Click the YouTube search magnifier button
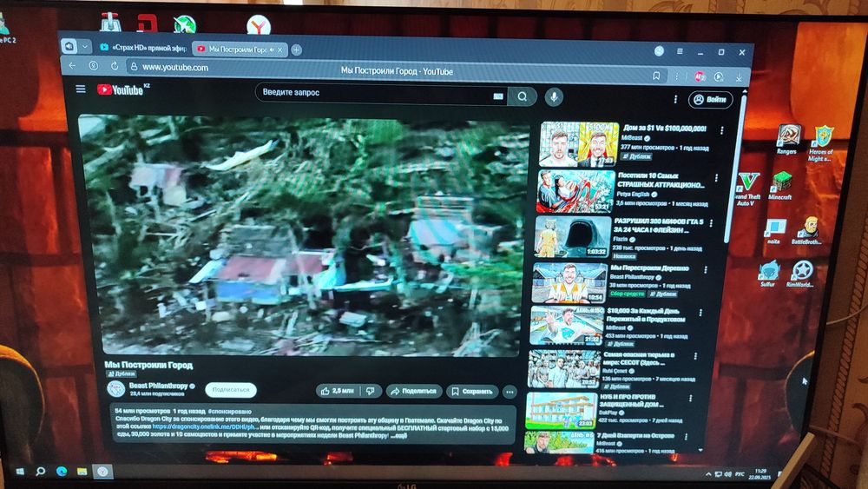868x489 pixels. (522, 96)
